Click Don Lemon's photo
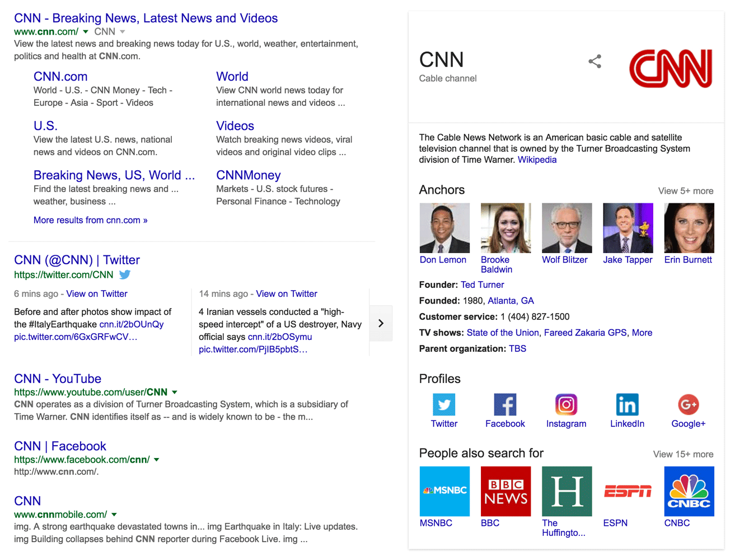 (x=444, y=228)
